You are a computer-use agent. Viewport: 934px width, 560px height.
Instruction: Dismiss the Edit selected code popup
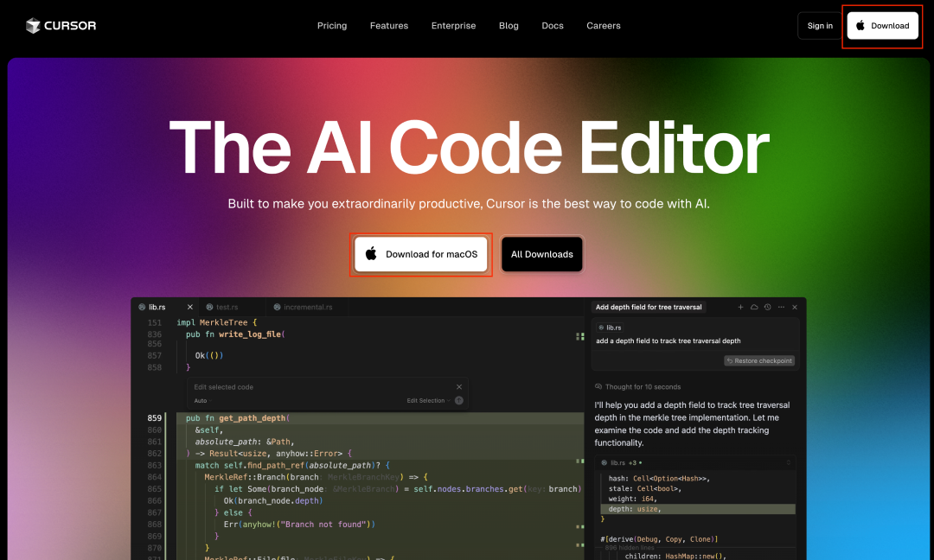[459, 387]
